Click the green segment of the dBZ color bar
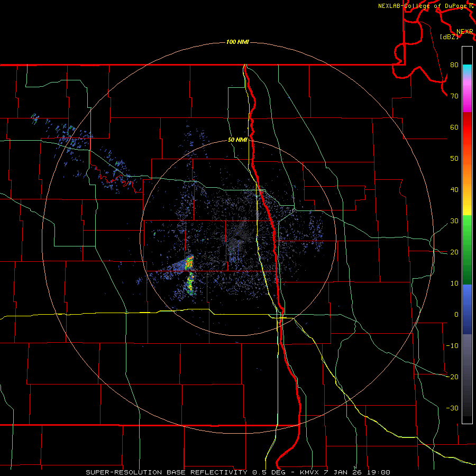476x476 pixels. point(467,250)
